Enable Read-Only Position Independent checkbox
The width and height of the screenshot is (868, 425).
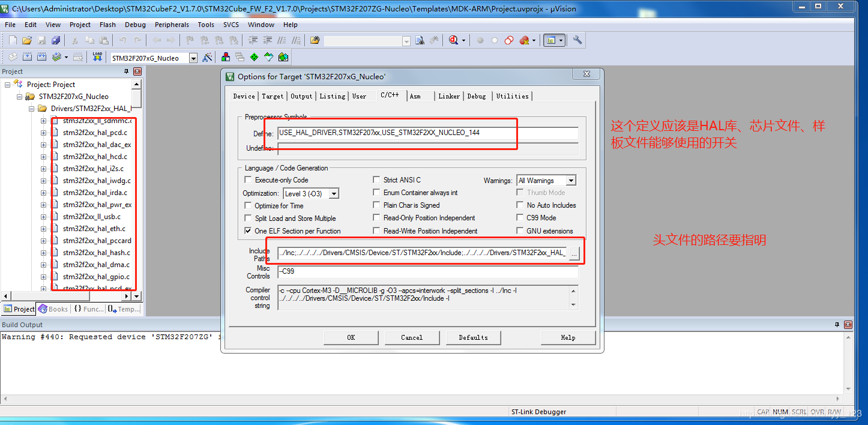point(377,218)
